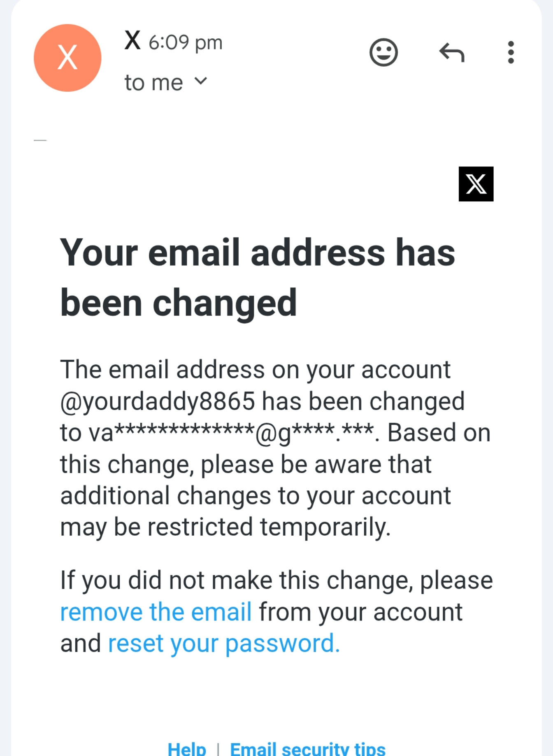Tap the orange X sender avatar

tap(67, 58)
